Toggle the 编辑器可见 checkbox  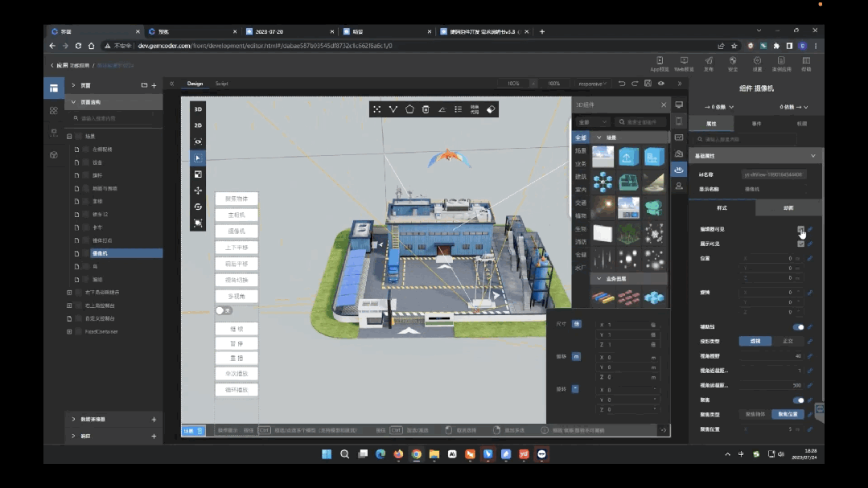[x=800, y=229]
